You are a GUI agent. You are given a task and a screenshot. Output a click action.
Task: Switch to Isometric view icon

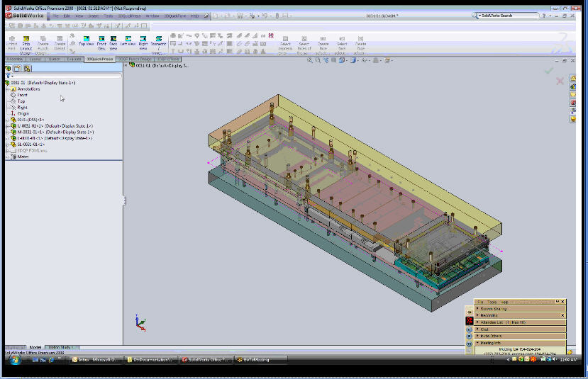[158, 40]
